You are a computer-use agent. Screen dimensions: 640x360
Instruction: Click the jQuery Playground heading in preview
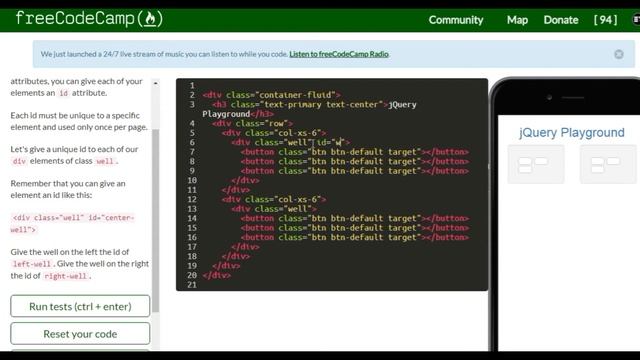571,133
